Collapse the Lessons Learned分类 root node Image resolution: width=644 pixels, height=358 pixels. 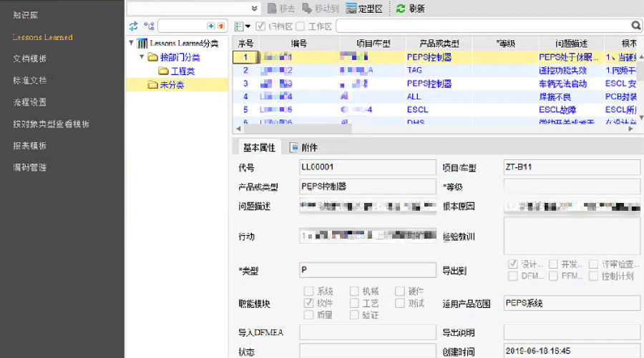coord(131,44)
